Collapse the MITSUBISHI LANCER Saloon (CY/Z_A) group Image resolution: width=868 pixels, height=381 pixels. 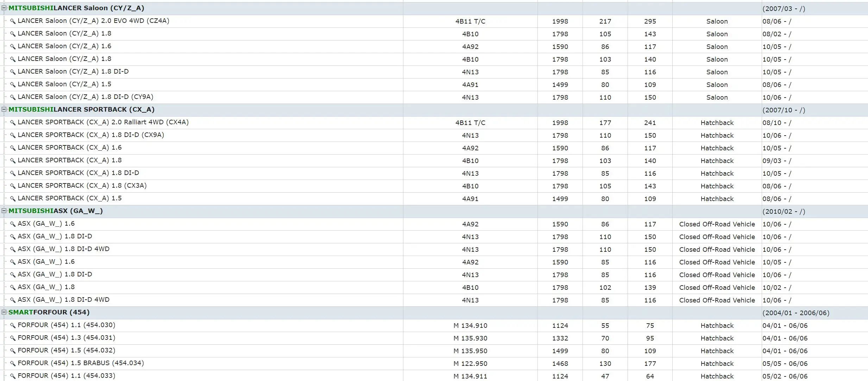tap(4, 8)
